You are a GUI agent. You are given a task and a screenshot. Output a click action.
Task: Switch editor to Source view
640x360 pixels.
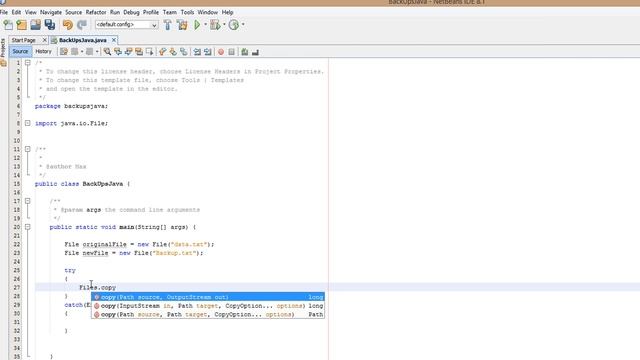coord(20,51)
